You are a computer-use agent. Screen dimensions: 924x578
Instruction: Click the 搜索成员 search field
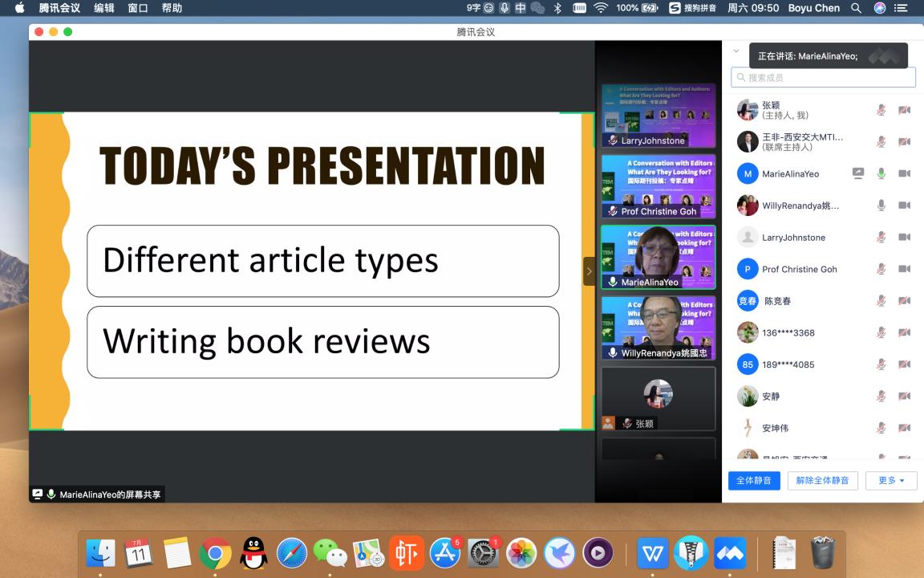pyautogui.click(x=823, y=78)
